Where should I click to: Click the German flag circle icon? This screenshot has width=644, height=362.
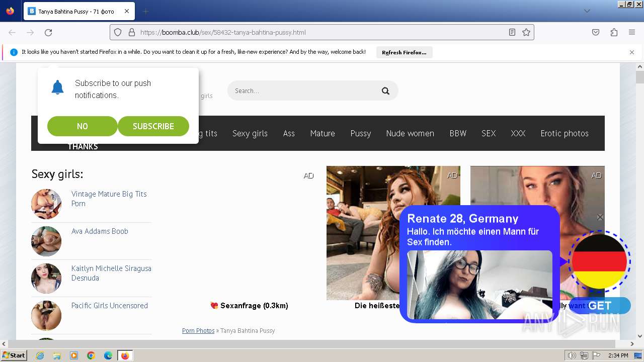tap(599, 261)
